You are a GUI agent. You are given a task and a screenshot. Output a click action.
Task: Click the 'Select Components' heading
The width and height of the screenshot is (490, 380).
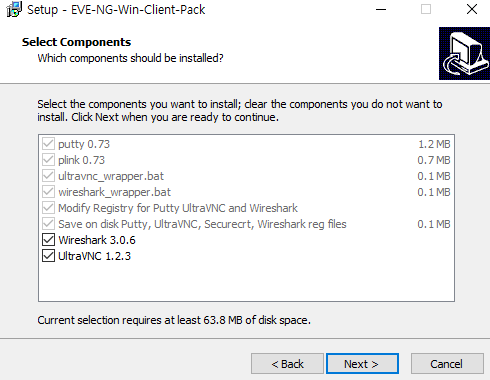[77, 42]
